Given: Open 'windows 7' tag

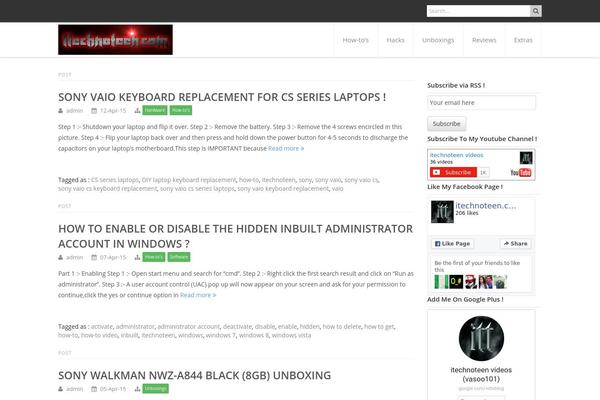Looking at the screenshot, I should [220, 335].
